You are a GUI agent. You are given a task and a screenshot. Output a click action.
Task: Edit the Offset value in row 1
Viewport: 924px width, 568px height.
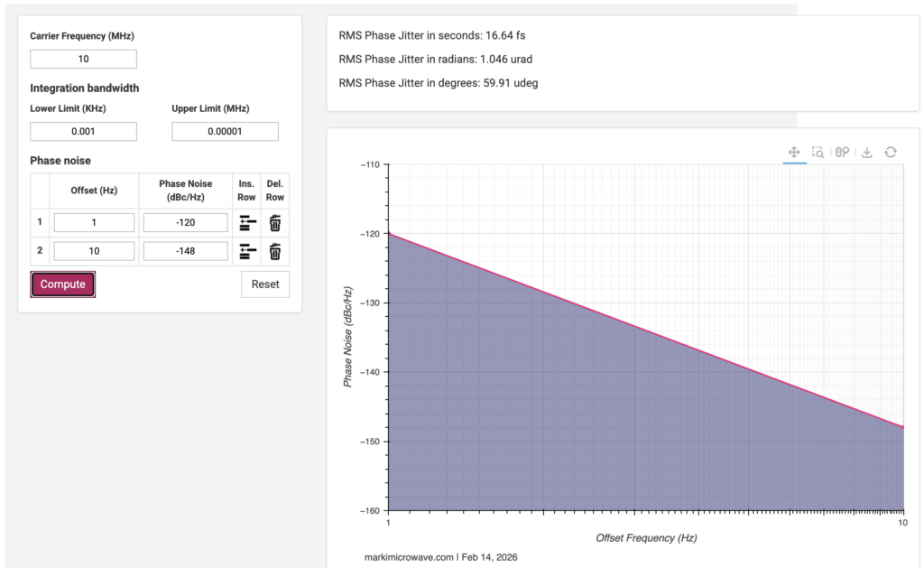tap(94, 223)
